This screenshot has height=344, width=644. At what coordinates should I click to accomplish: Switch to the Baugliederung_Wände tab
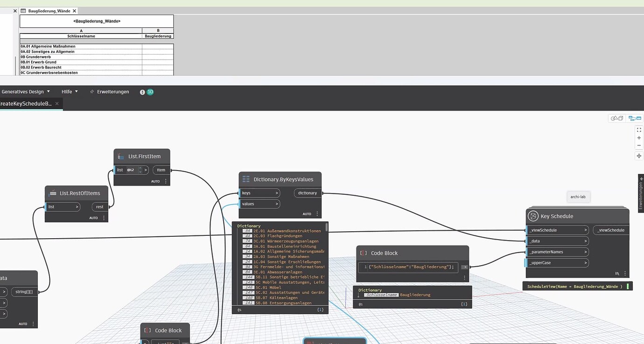[48, 10]
